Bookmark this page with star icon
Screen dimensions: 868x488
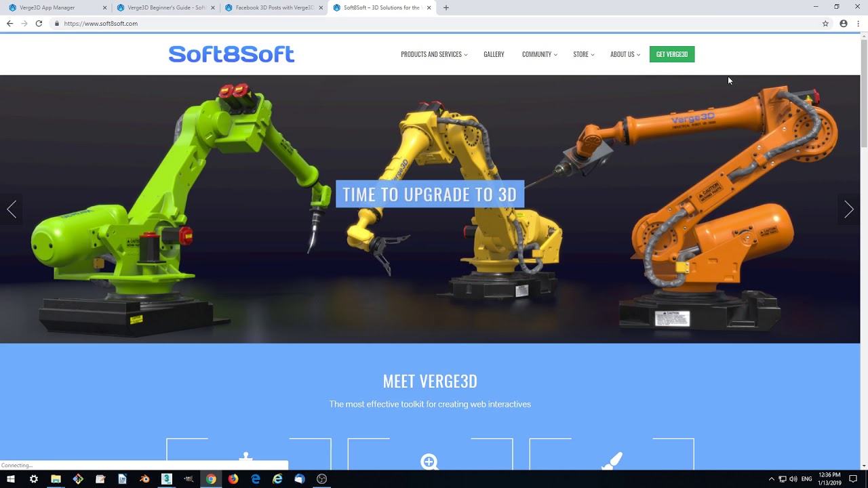click(x=825, y=23)
